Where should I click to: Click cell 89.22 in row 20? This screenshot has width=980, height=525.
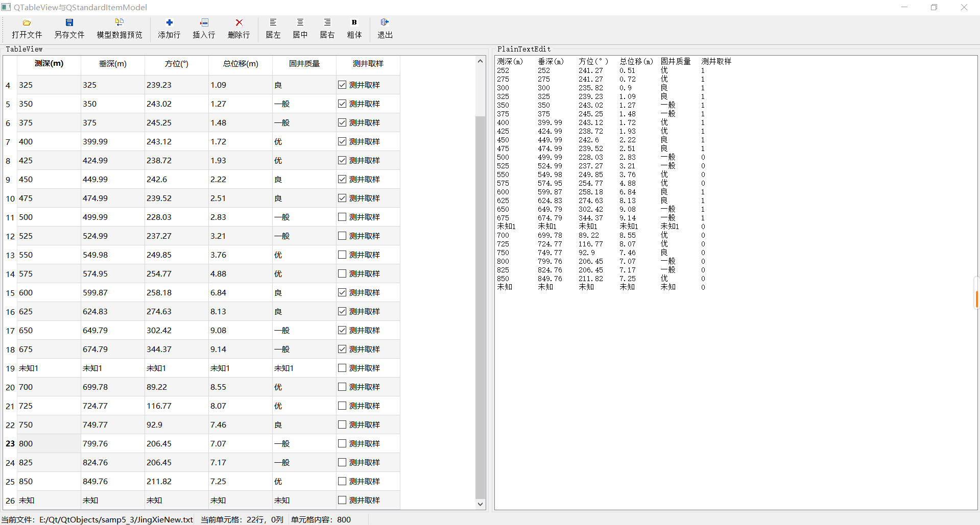(177, 387)
